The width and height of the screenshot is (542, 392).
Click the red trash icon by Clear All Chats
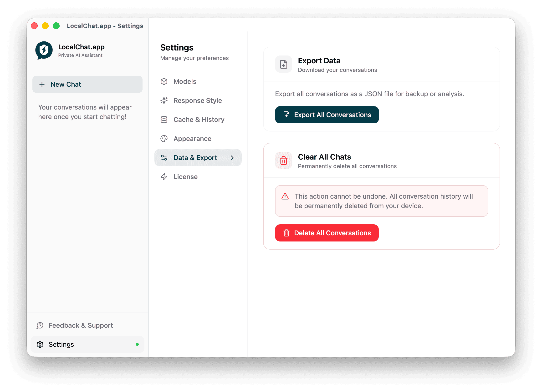coord(283,161)
